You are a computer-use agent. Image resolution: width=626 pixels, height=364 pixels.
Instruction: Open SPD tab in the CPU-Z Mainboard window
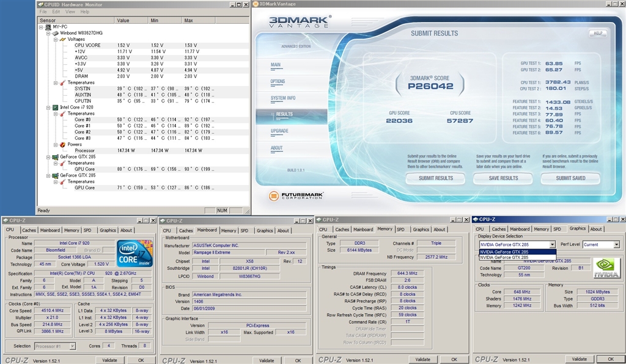245,230
